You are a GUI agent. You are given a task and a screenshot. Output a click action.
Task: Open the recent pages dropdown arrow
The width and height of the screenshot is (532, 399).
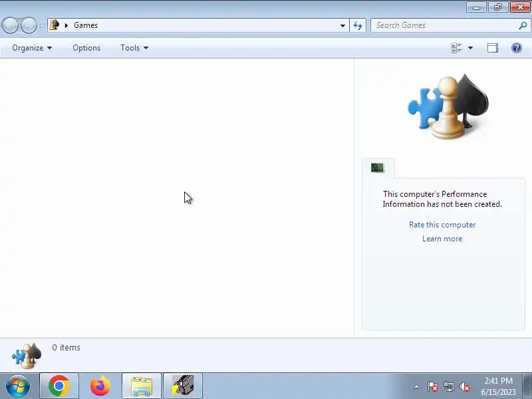pyautogui.click(x=42, y=25)
